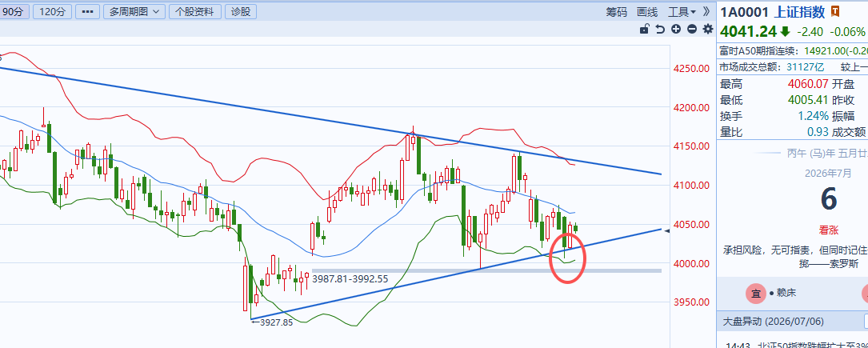The image size is (868, 348).
Task: Open chart settings gear icon
Action: pos(708,30)
